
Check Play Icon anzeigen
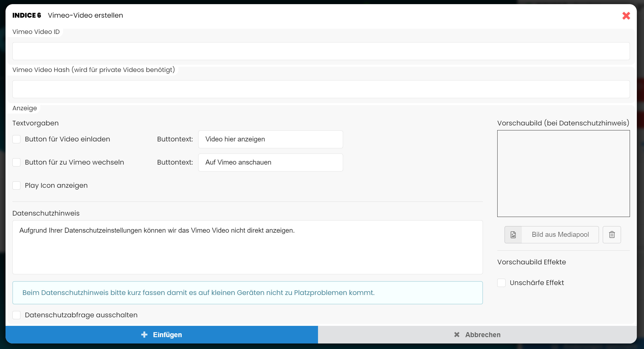click(x=17, y=186)
